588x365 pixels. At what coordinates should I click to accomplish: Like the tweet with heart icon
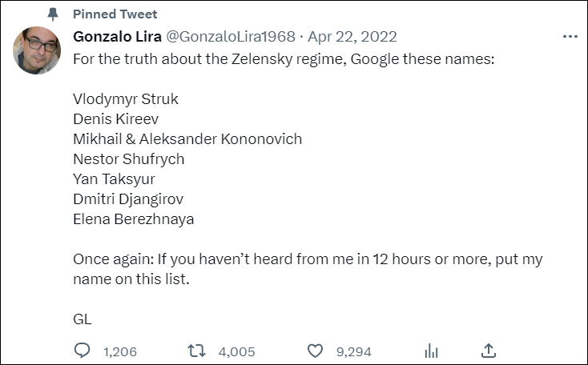(x=316, y=351)
